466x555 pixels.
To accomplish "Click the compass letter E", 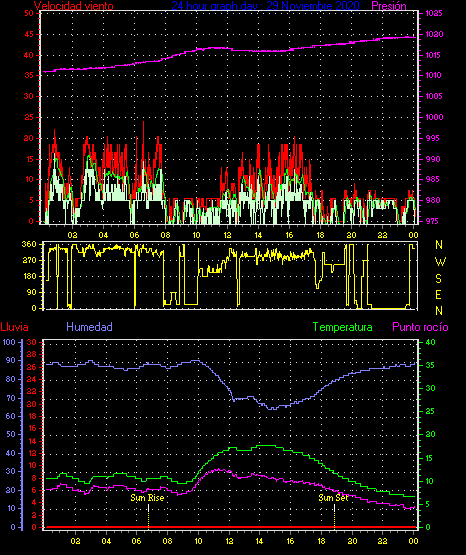I will click(438, 295).
